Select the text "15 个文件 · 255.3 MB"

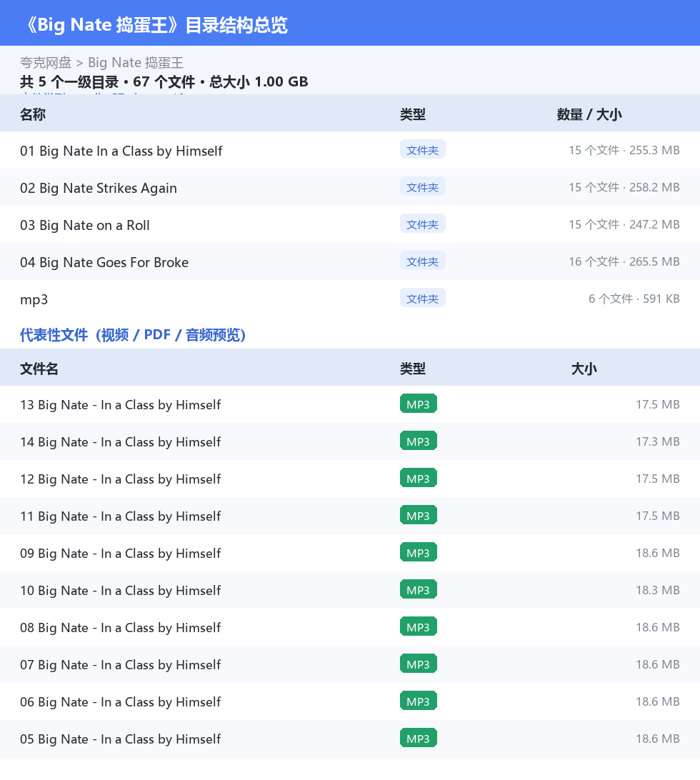[624, 150]
